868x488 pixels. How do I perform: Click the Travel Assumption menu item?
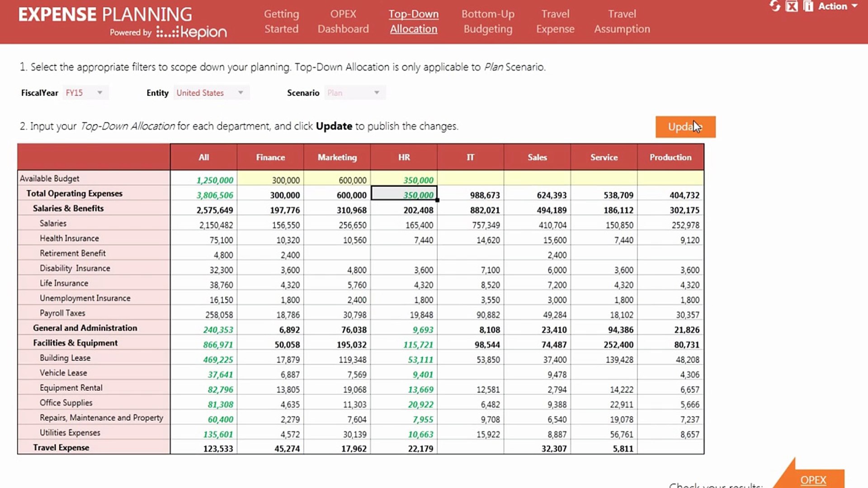(622, 21)
